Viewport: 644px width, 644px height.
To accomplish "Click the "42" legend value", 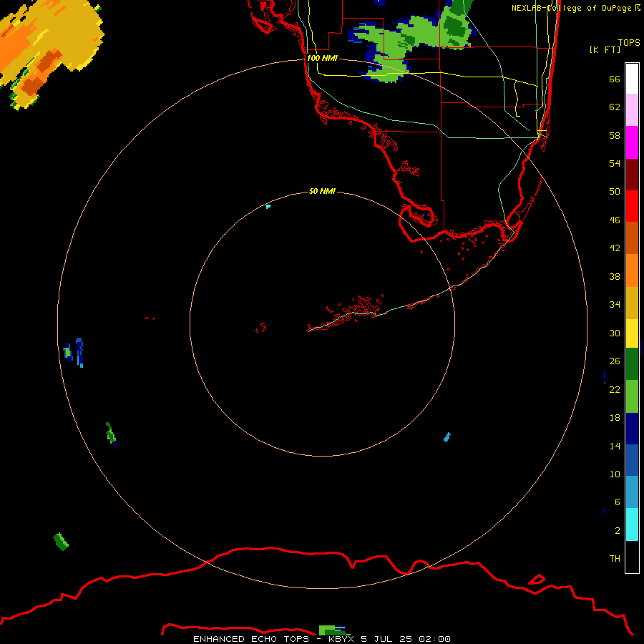I will (x=615, y=248).
